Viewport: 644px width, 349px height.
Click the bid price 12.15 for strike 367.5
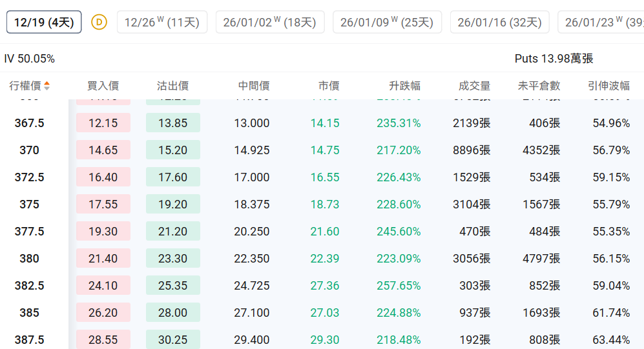(103, 123)
